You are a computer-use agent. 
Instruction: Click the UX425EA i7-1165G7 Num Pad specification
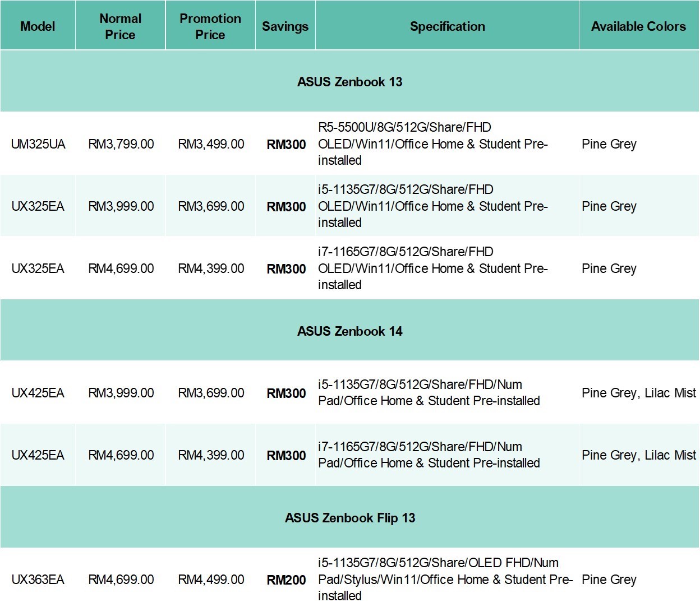pyautogui.click(x=429, y=455)
